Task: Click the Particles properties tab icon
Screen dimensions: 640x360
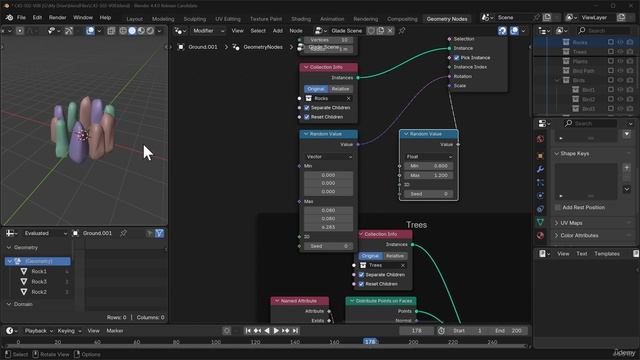Action: click(540, 182)
